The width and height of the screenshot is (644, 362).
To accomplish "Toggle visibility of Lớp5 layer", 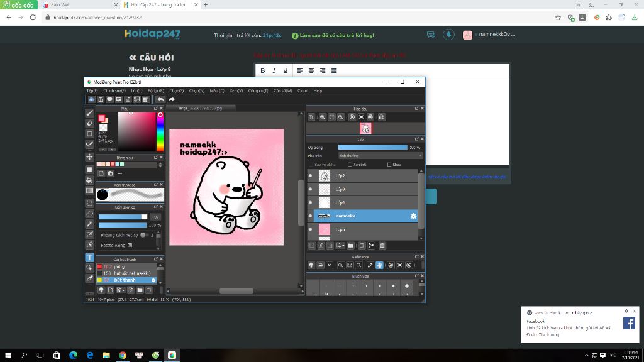I will point(311,229).
